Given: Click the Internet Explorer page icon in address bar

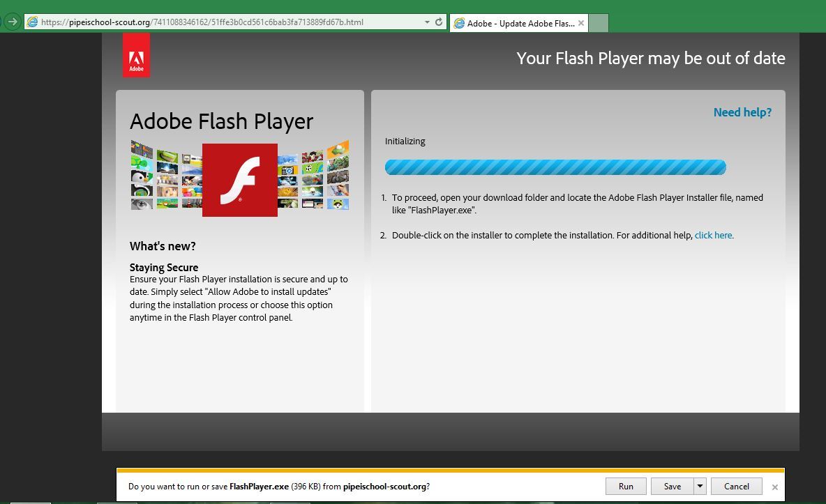Looking at the screenshot, I should click(x=32, y=22).
